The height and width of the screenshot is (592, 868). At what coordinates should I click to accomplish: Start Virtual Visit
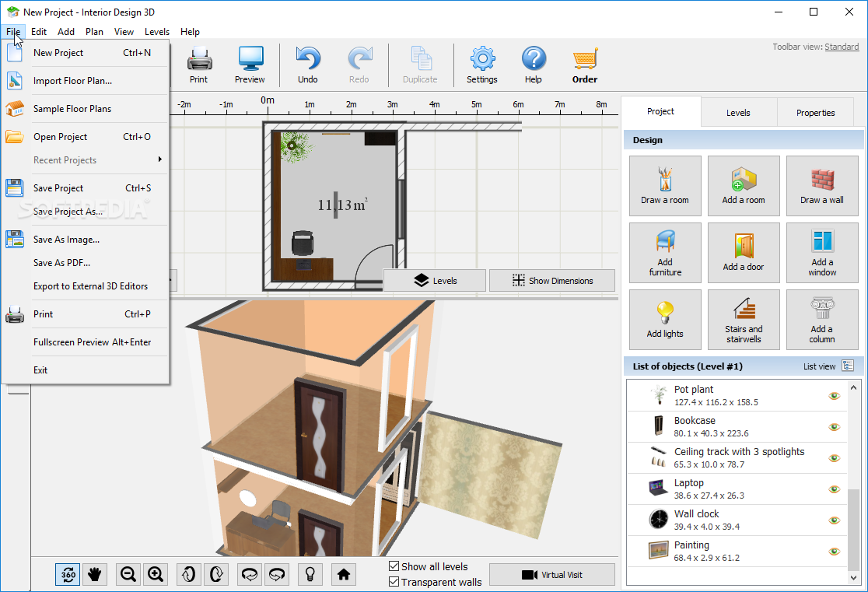552,575
